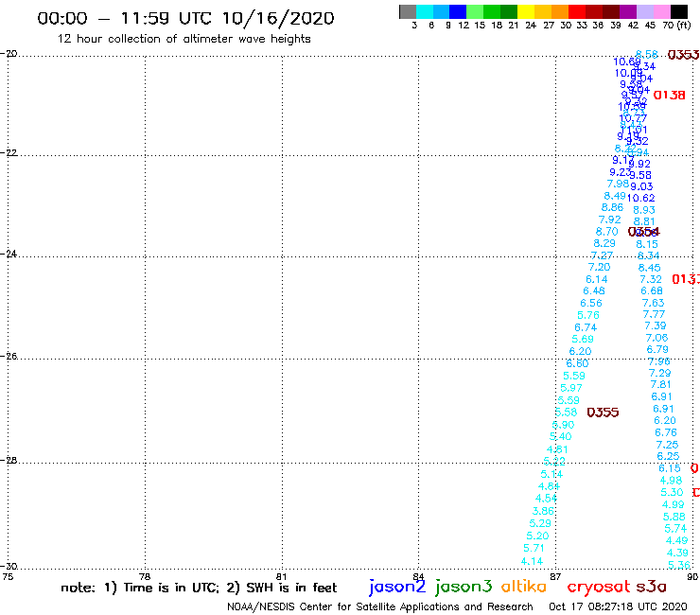Click the wave height value '7.81'

(x=660, y=384)
